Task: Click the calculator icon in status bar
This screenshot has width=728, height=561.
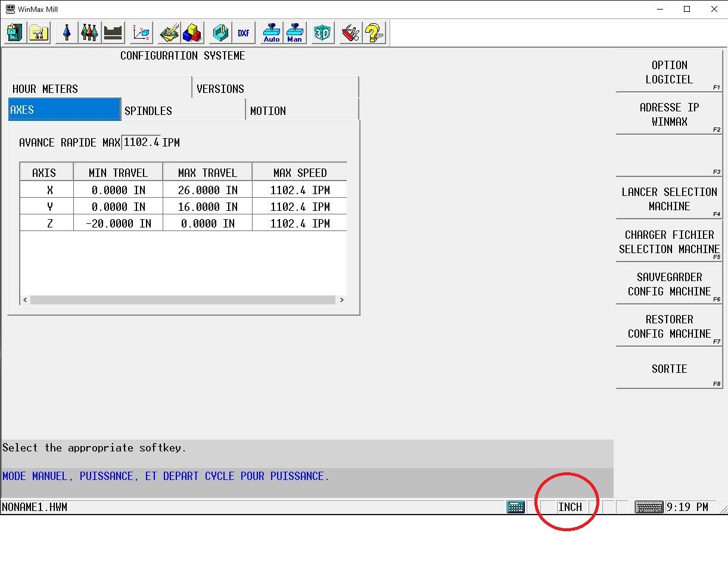Action: tap(515, 507)
